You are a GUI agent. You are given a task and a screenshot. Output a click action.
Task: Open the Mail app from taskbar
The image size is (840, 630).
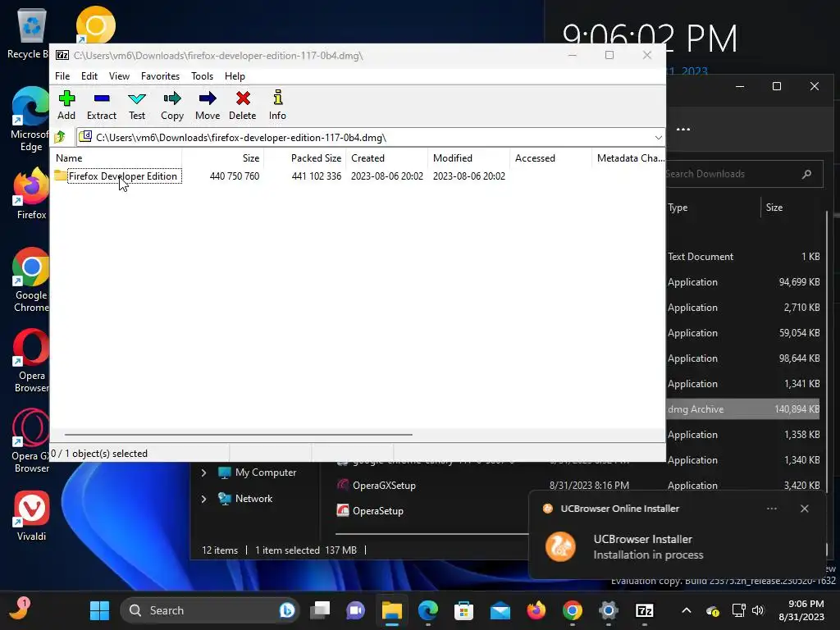pos(500,610)
